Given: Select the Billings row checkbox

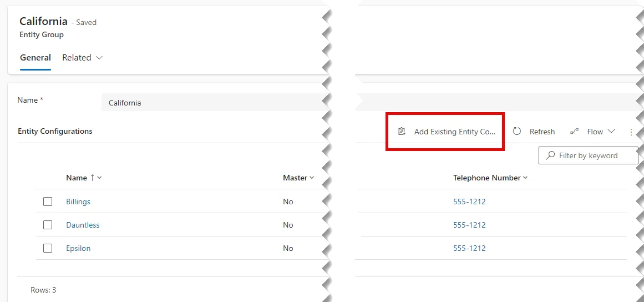Looking at the screenshot, I should click(48, 202).
